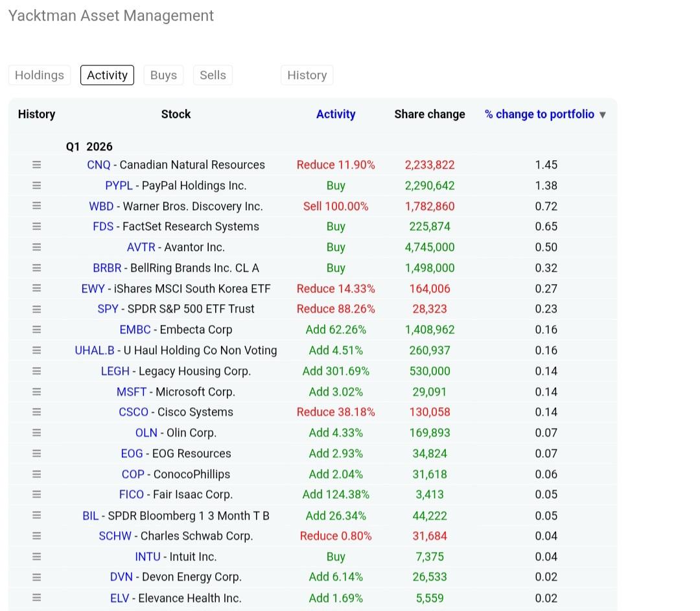Viewport: 700px width, 611px height.
Task: Open the EWY ticker link
Action: coord(93,289)
